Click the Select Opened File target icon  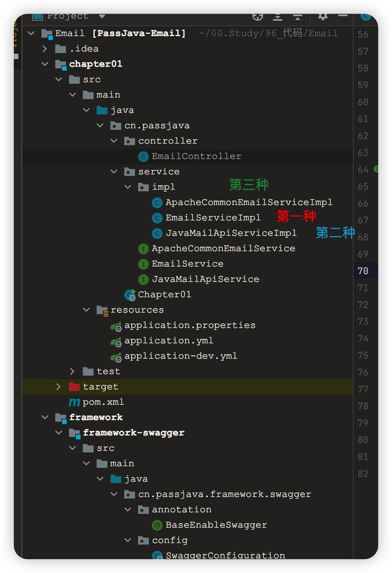258,16
